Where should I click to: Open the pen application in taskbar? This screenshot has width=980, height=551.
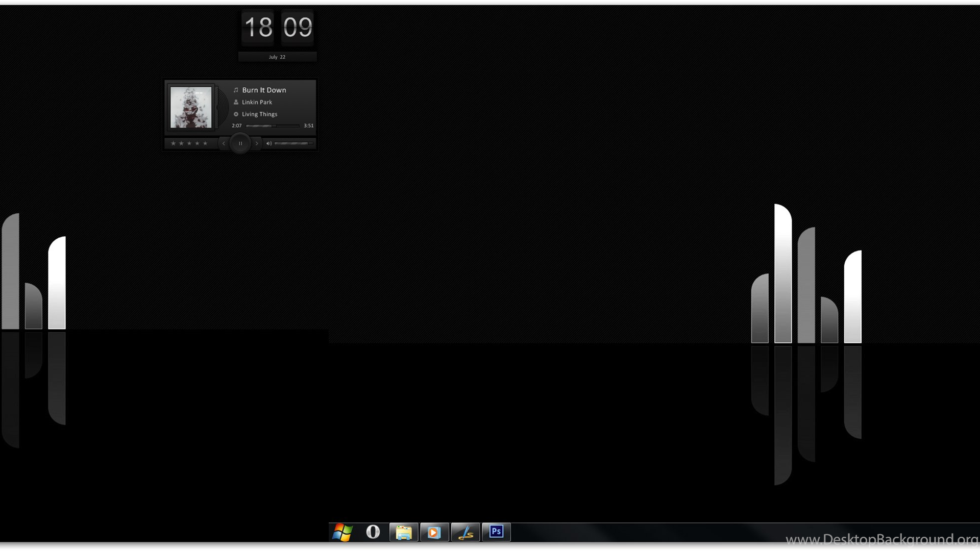(465, 532)
